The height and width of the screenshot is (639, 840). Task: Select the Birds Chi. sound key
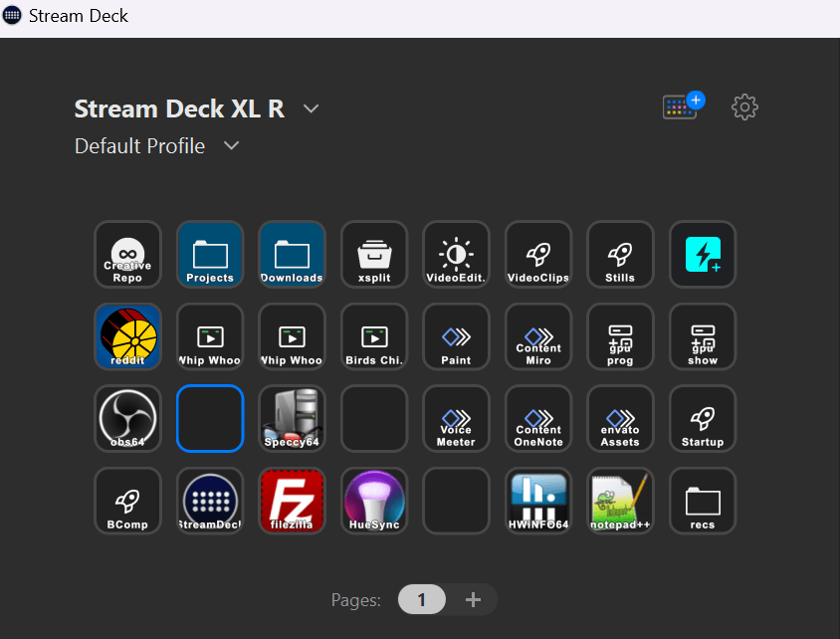tap(374, 336)
